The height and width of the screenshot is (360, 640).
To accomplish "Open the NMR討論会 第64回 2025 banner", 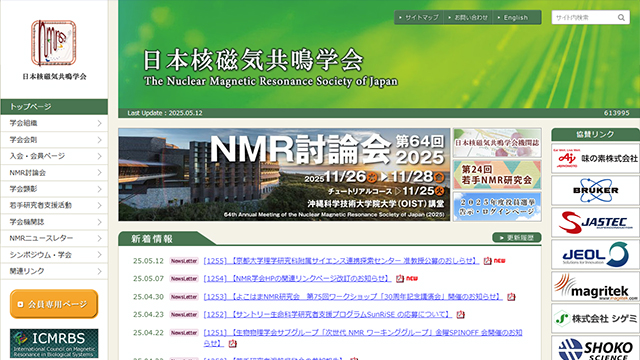I will pos(284,175).
